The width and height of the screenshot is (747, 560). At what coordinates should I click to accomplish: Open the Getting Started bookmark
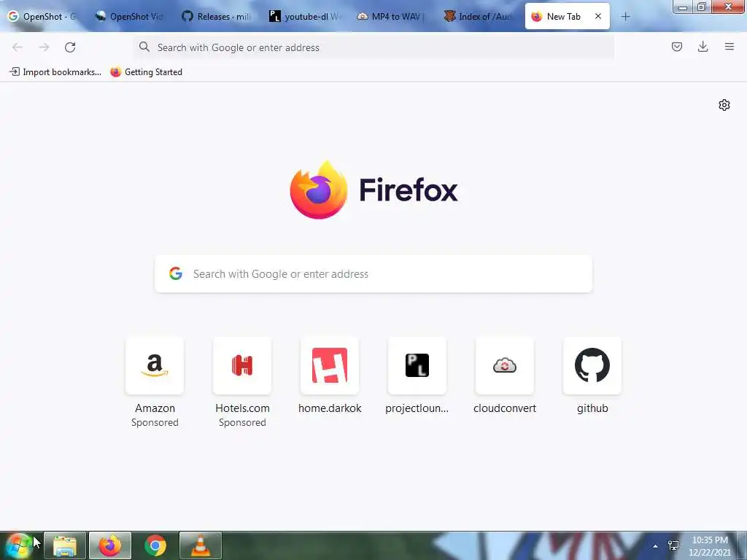click(146, 72)
